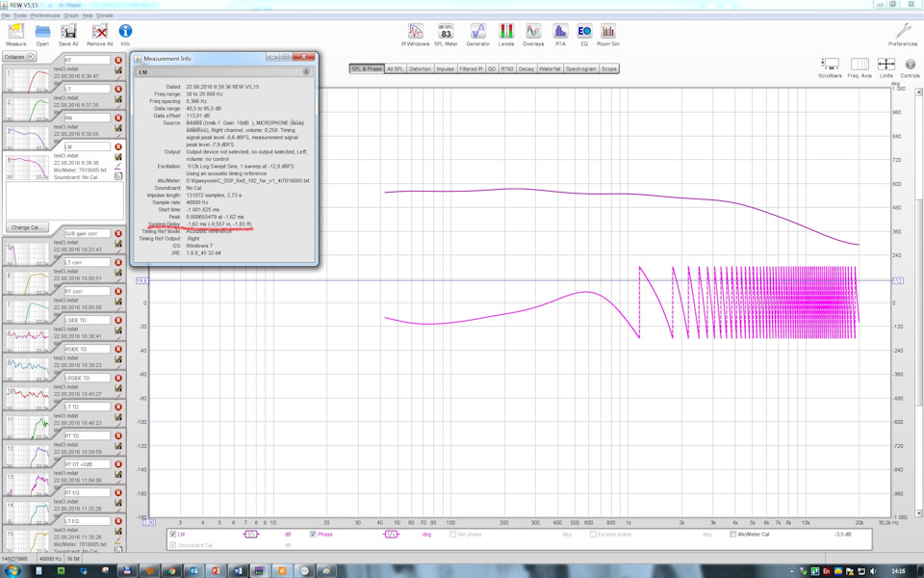
Task: Open the Graph menu
Action: click(70, 15)
